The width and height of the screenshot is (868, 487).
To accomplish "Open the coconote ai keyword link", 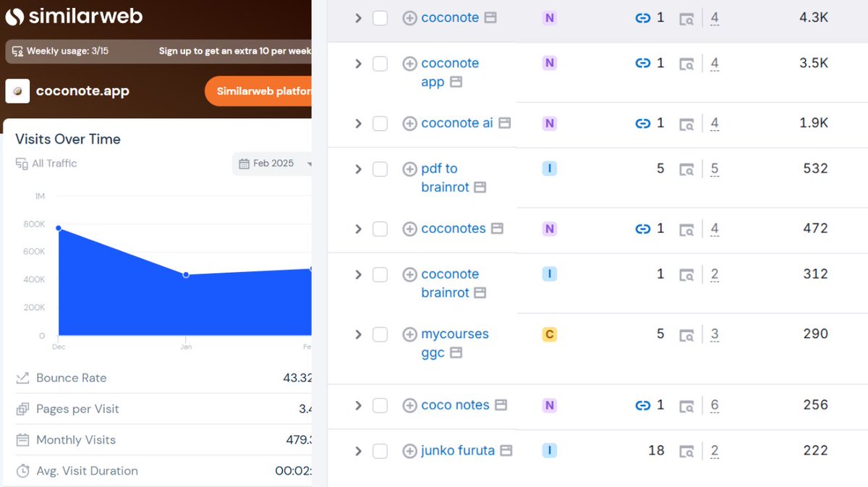I will click(x=457, y=123).
